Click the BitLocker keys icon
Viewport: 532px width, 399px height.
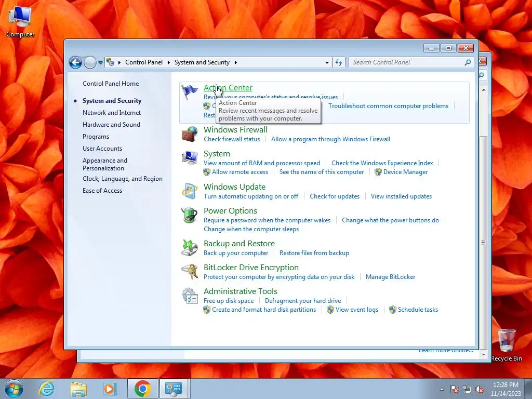tap(189, 271)
